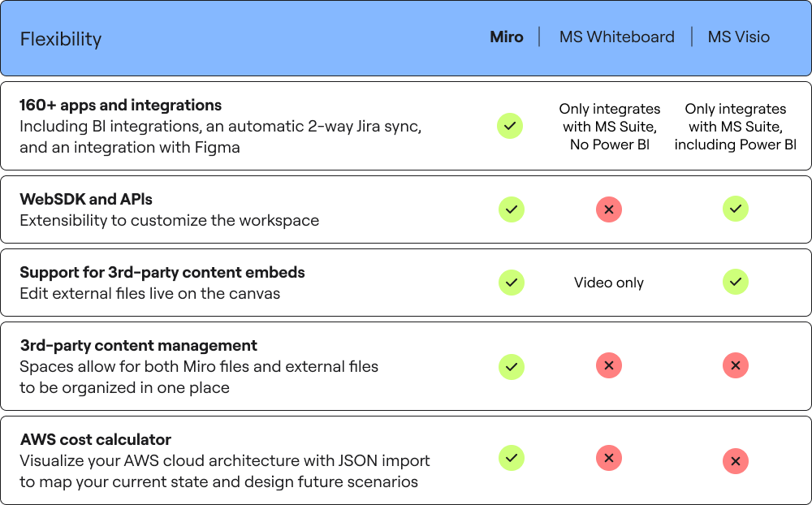Image resolution: width=812 pixels, height=505 pixels.
Task: Click Miro's checkmark for 3rd-party content management
Action: tap(512, 367)
